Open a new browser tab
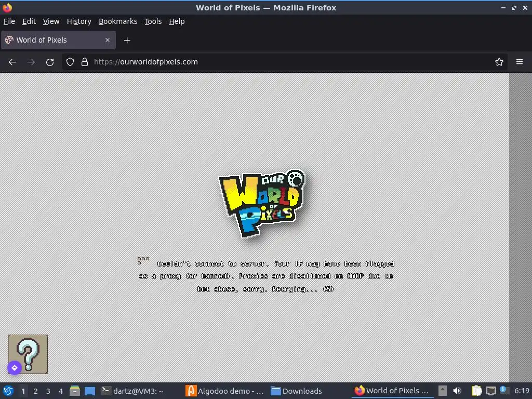This screenshot has height=399, width=532. coord(127,41)
